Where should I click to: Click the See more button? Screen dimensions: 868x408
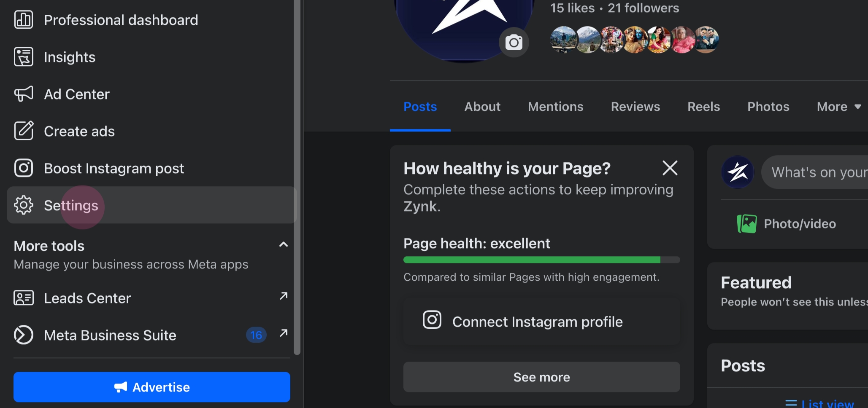pos(541,377)
